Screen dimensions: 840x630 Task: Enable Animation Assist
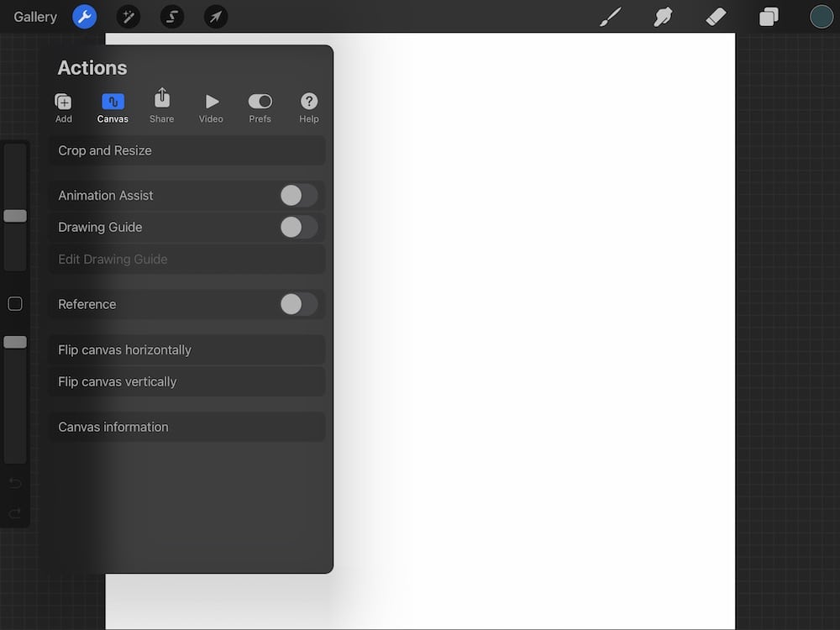click(298, 195)
